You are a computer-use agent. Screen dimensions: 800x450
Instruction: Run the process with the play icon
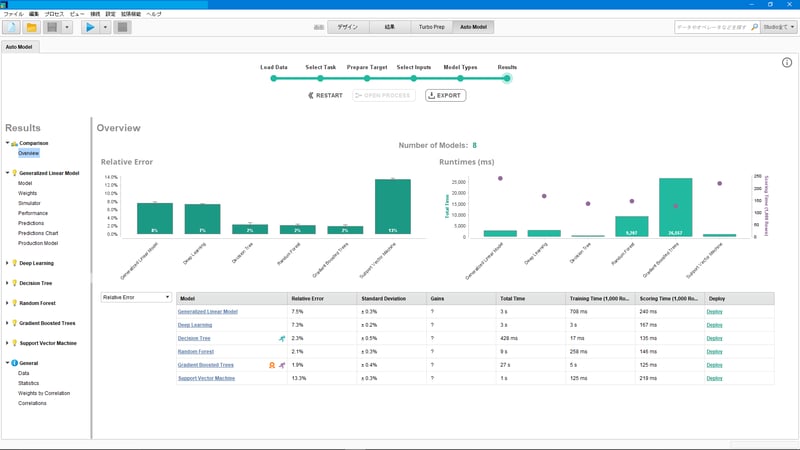point(90,27)
